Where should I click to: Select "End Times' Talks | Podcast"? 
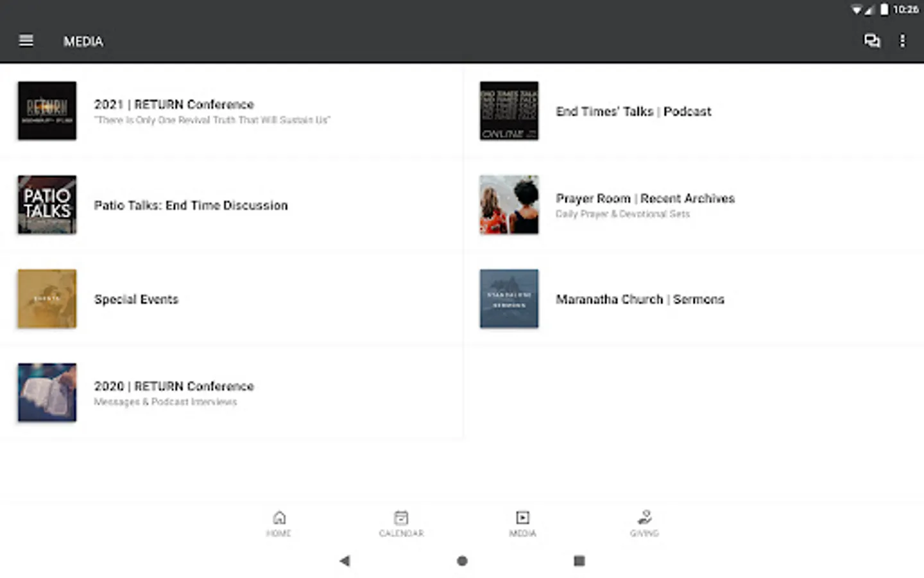tap(633, 111)
